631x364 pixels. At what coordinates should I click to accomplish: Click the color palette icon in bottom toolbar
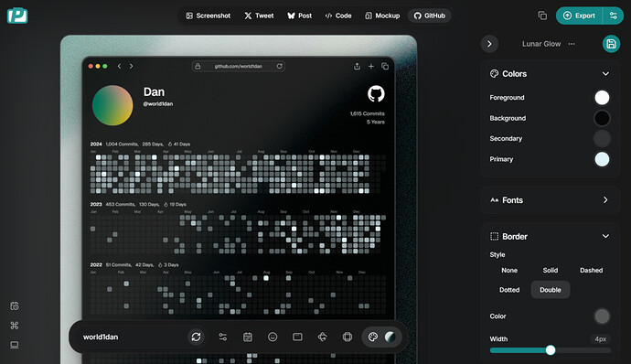coord(373,337)
